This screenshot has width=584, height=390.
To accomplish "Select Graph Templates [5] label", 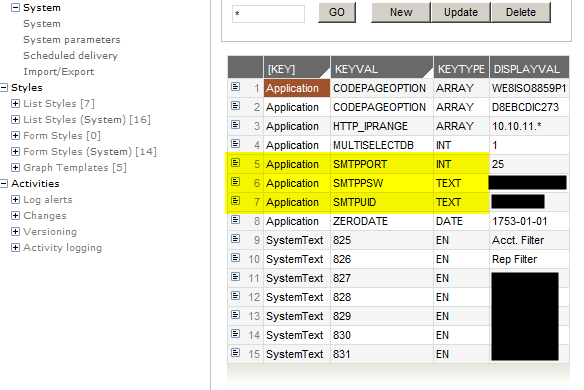I will coord(75,168).
